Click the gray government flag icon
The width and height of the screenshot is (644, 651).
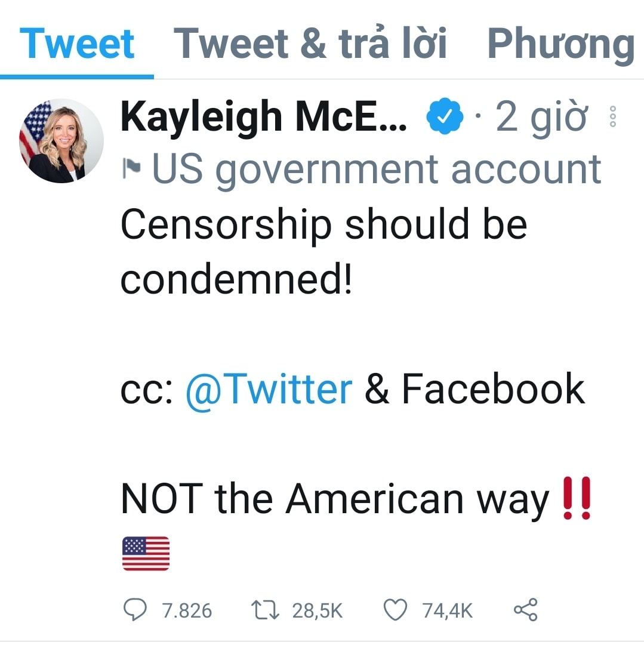click(x=132, y=168)
